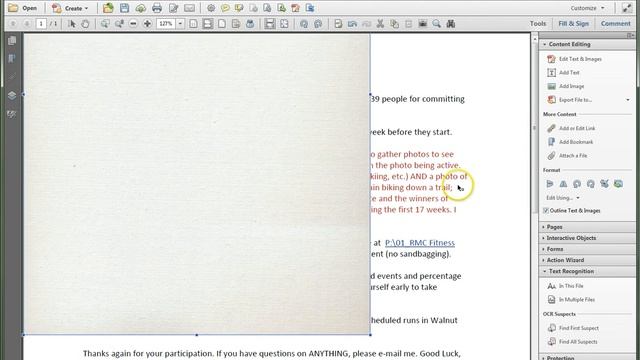Collapse the Content Editing section
This screenshot has height=360, width=640.
pos(587,44)
